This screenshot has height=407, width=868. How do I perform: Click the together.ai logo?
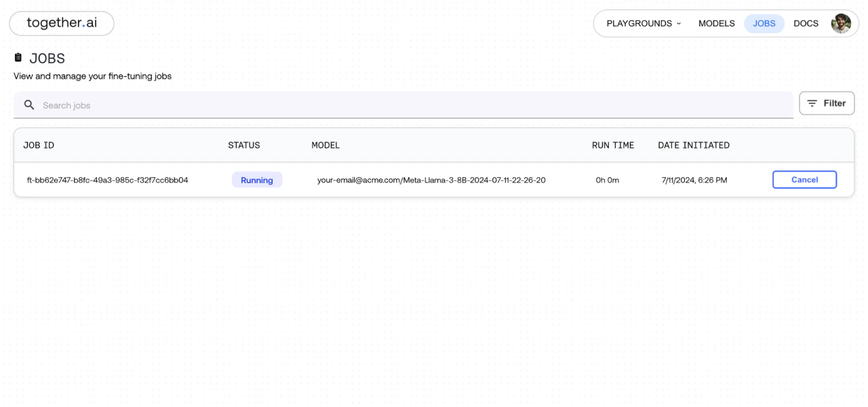[61, 23]
